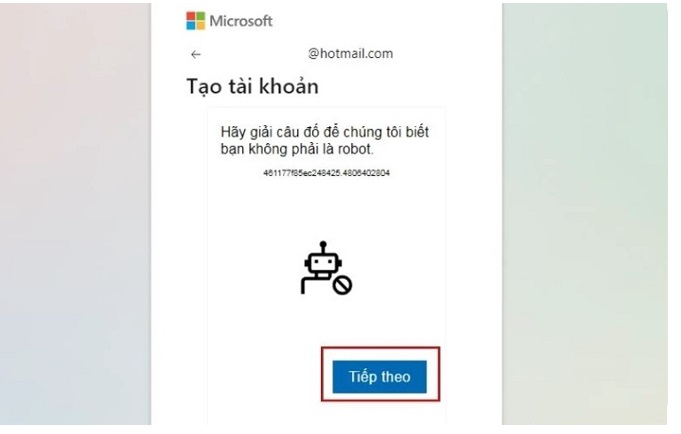The width and height of the screenshot is (681, 434).
Task: Click the blue square in Microsoft logo
Action: 191,25
